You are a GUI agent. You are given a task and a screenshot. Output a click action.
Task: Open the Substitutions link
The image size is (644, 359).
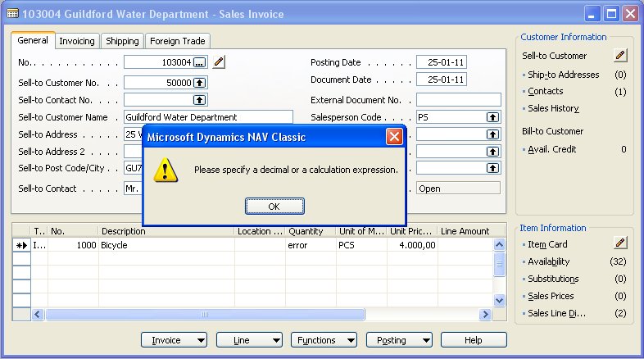point(553,279)
